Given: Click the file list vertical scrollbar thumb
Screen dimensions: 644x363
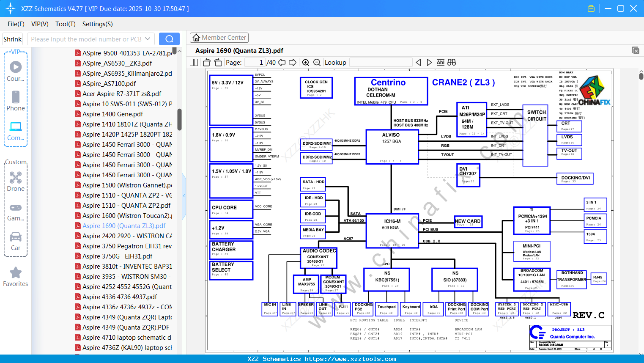Looking at the screenshot, I should (x=179, y=120).
